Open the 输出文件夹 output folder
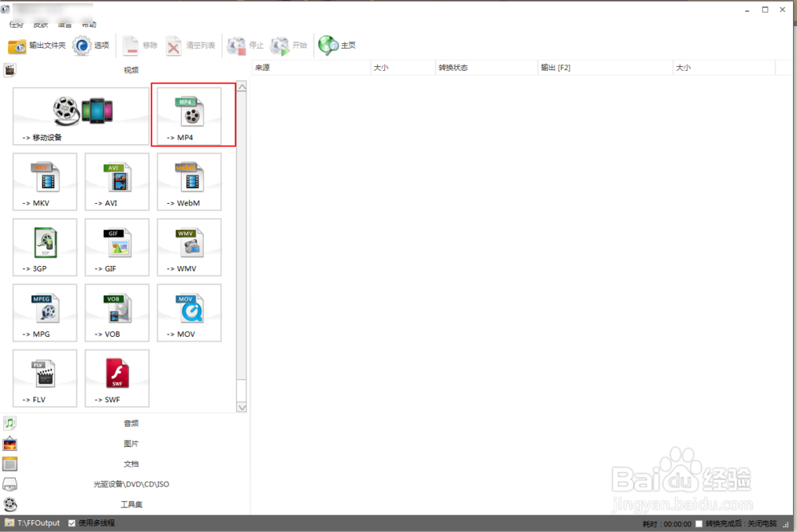The width and height of the screenshot is (797, 532). tap(37, 45)
